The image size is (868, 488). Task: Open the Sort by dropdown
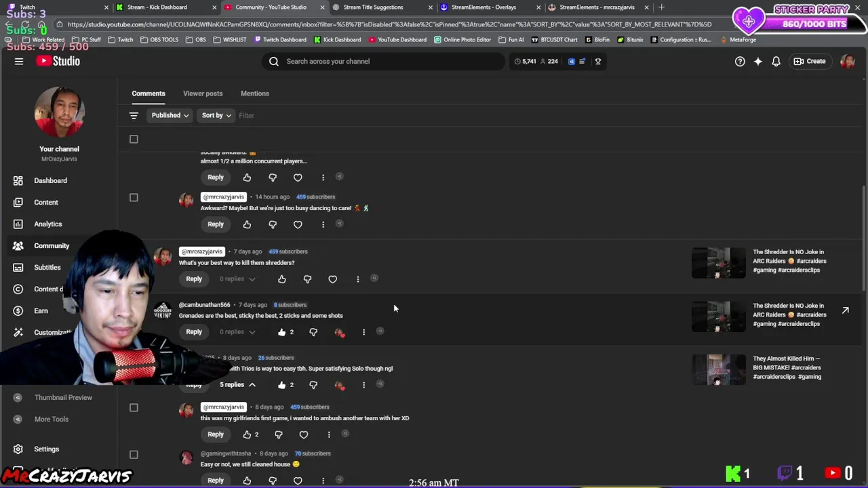[x=216, y=115]
